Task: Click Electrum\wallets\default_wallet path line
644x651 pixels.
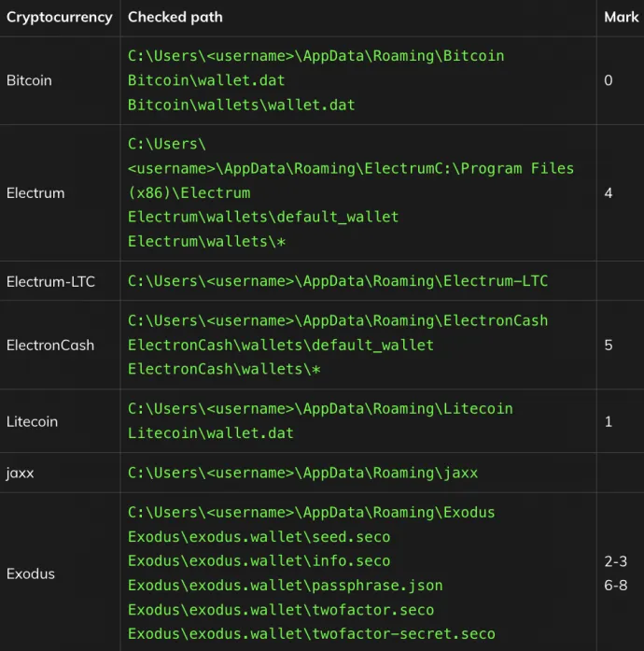Action: [263, 217]
